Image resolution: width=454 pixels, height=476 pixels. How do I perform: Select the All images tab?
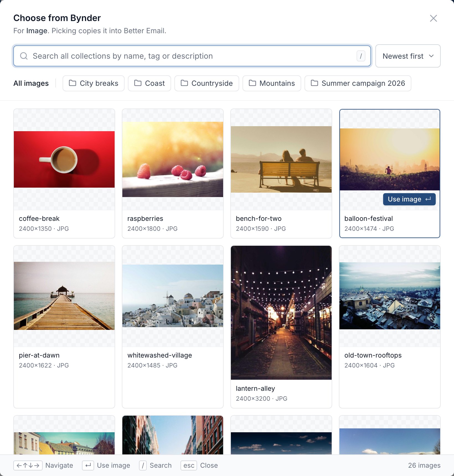pyautogui.click(x=31, y=83)
